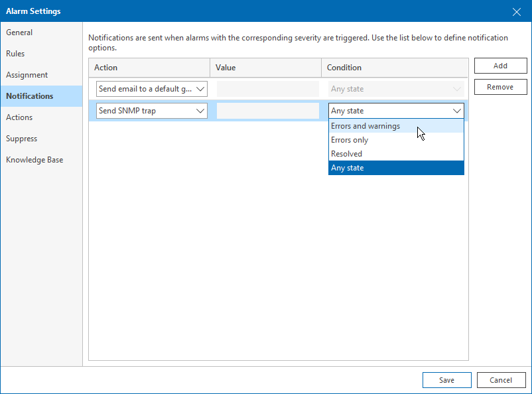The height and width of the screenshot is (394, 532).
Task: Select the 'Errors only' condition option
Action: 350,140
